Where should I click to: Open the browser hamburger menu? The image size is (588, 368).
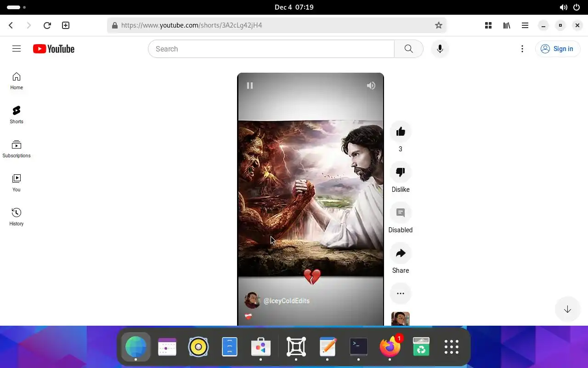coord(525,25)
